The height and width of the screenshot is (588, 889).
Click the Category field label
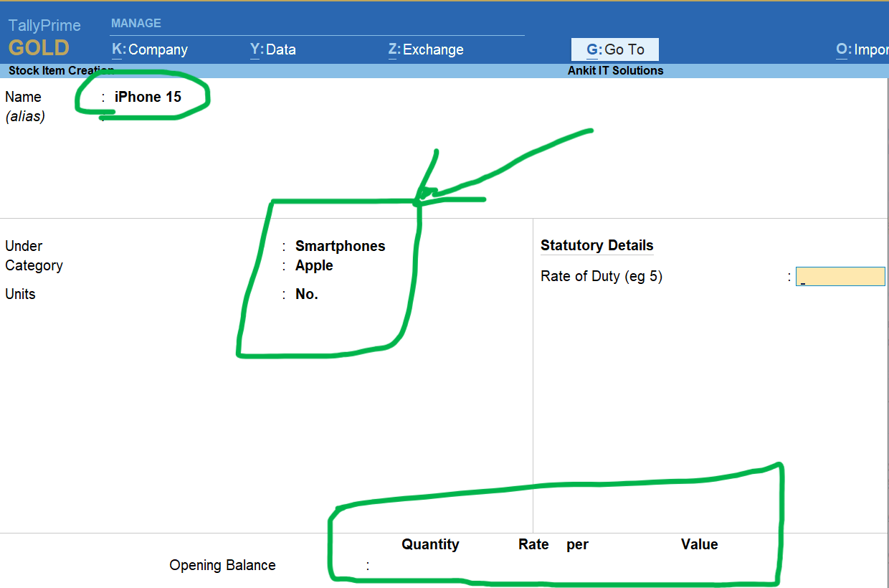pos(34,265)
